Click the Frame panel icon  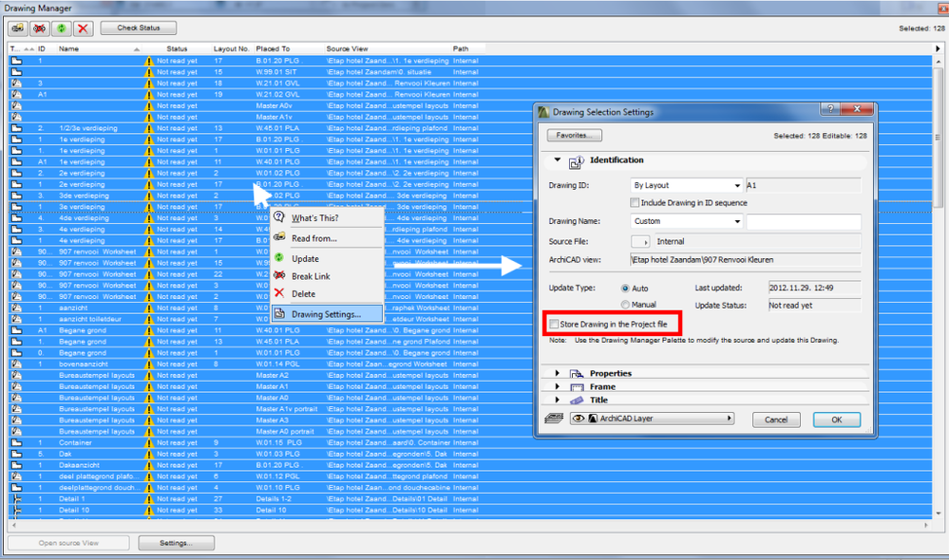pyautogui.click(x=577, y=387)
